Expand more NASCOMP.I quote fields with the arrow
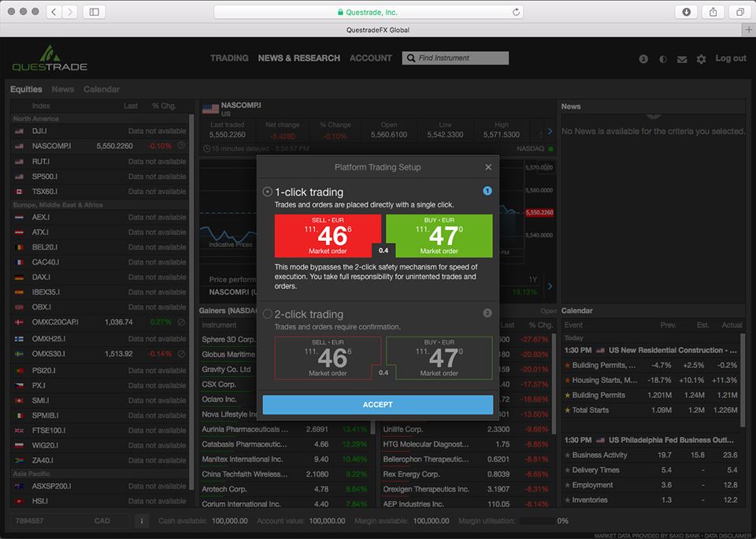Viewport: 756px width, 539px height. coord(550,132)
